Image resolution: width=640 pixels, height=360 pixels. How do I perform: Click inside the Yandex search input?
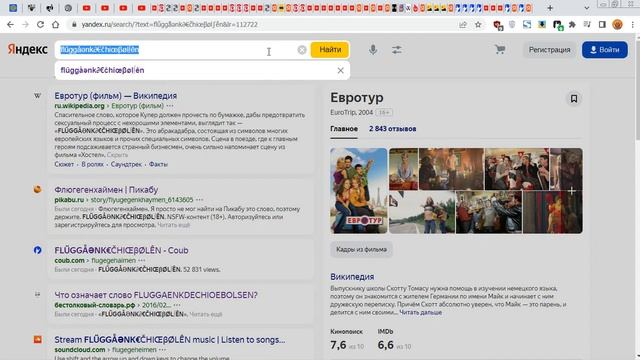176,50
